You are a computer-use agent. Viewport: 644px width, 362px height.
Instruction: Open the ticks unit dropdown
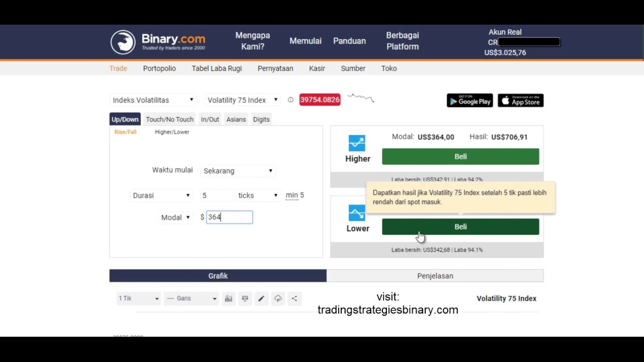pyautogui.click(x=258, y=196)
